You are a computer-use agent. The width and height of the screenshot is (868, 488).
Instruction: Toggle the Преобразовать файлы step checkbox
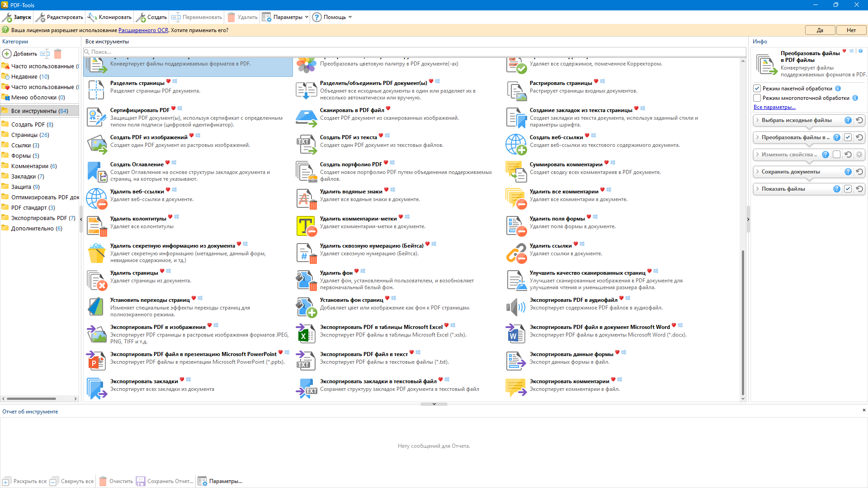coord(848,137)
